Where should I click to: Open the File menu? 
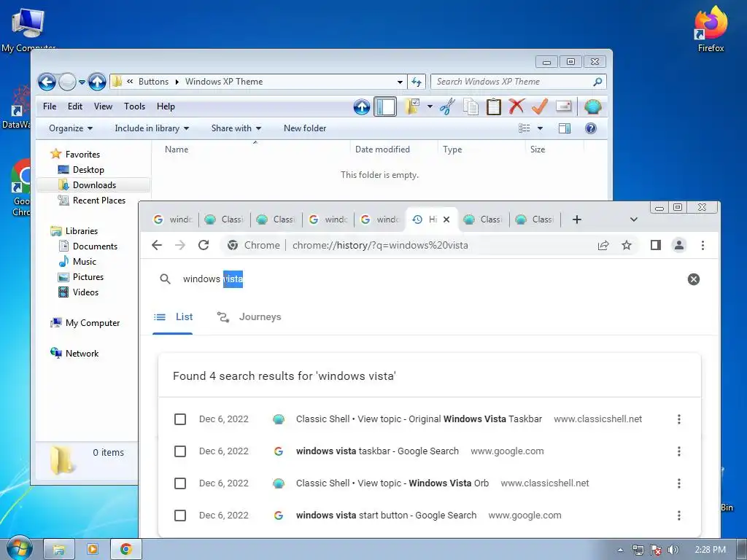50,106
